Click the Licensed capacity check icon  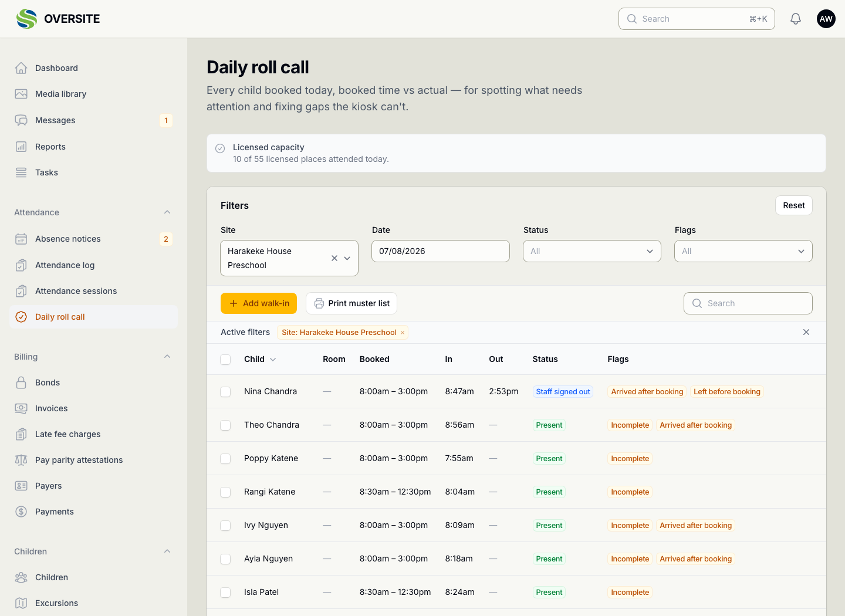click(x=220, y=148)
